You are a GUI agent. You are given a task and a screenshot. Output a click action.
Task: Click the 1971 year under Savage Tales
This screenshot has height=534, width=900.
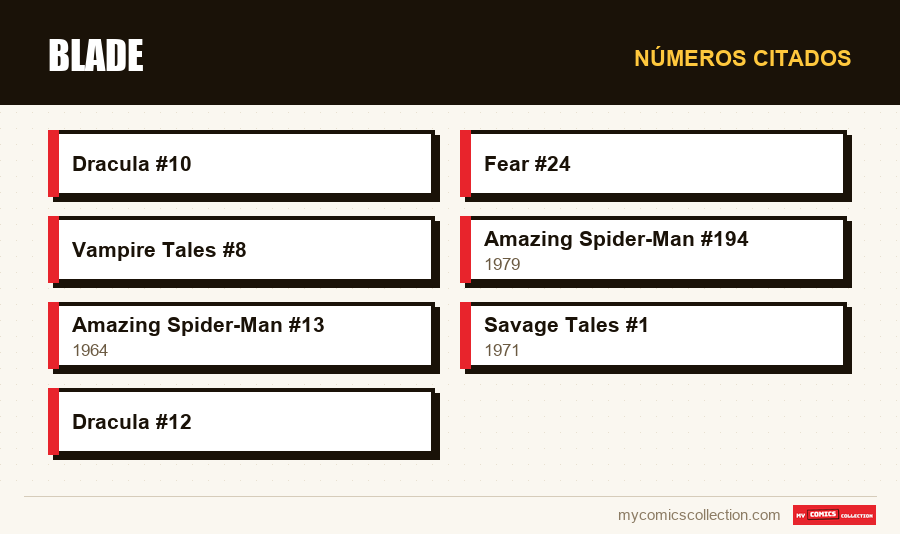[502, 350]
